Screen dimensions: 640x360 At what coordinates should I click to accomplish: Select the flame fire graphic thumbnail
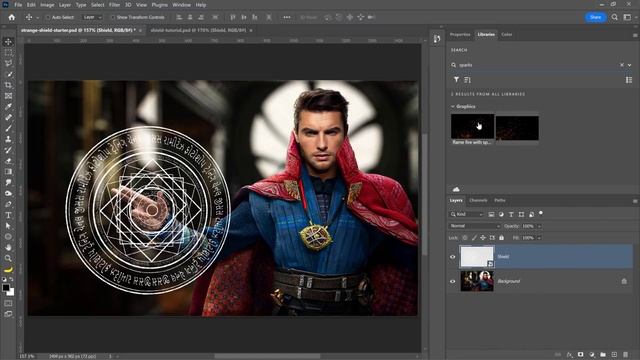coord(472,127)
